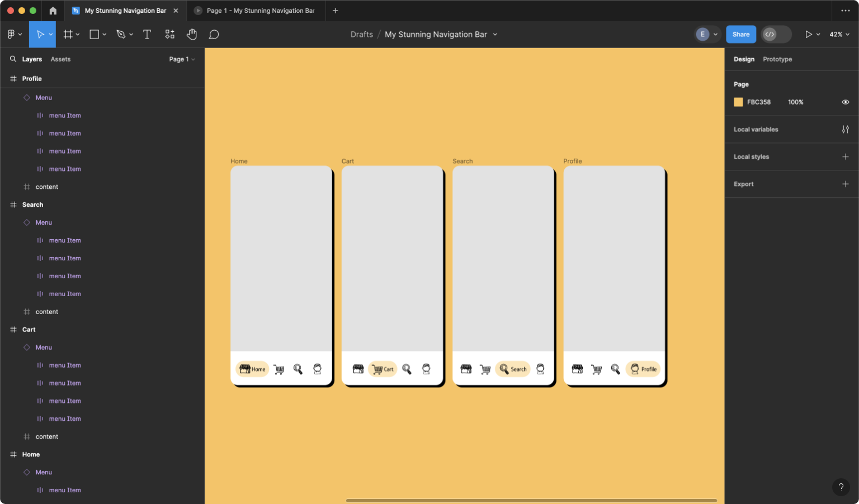Open the file name dropdown arrow
This screenshot has width=859, height=504.
[494, 34]
